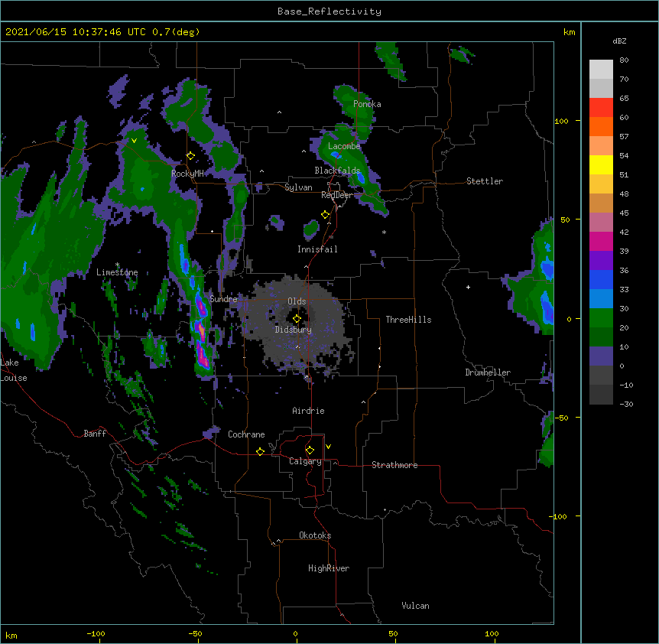The height and width of the screenshot is (644, 659).
Task: Click the Base_Reflectivity title
Action: pos(329,11)
